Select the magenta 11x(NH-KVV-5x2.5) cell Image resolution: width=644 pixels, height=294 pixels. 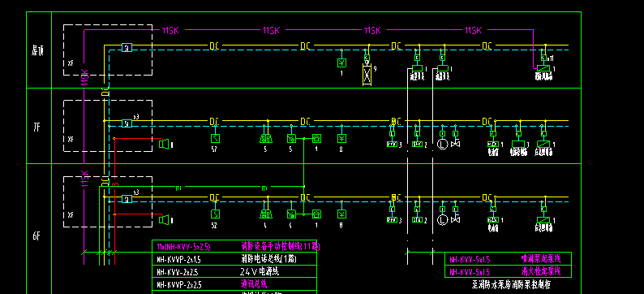[183, 247]
